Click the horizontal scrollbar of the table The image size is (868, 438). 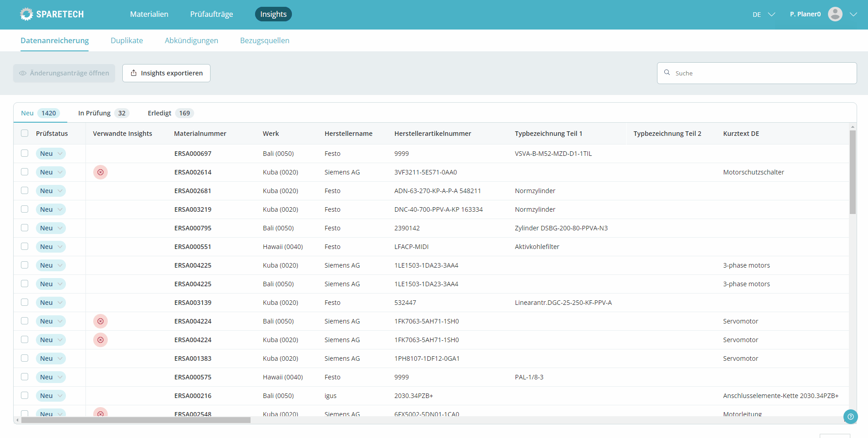(135, 420)
